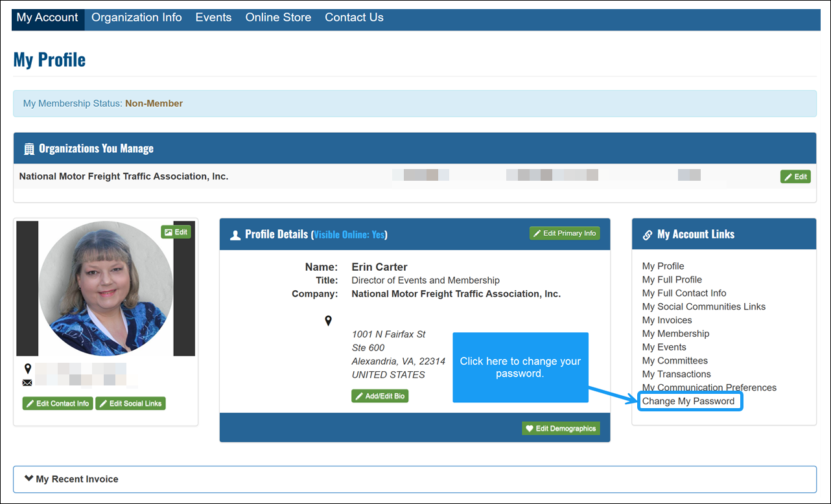This screenshot has width=831, height=504.
Task: Open the Organization Info menu
Action: pyautogui.click(x=136, y=18)
